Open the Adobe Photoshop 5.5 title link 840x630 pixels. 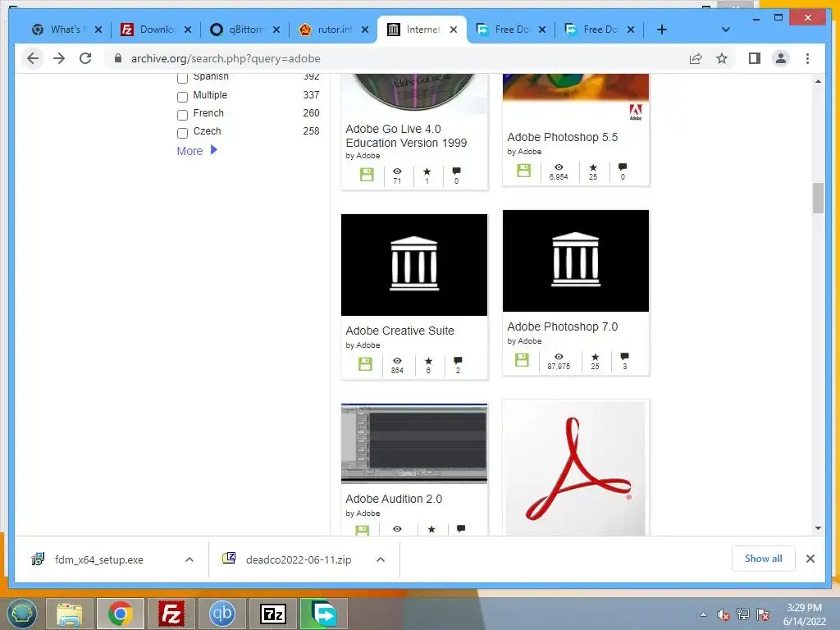click(x=562, y=137)
